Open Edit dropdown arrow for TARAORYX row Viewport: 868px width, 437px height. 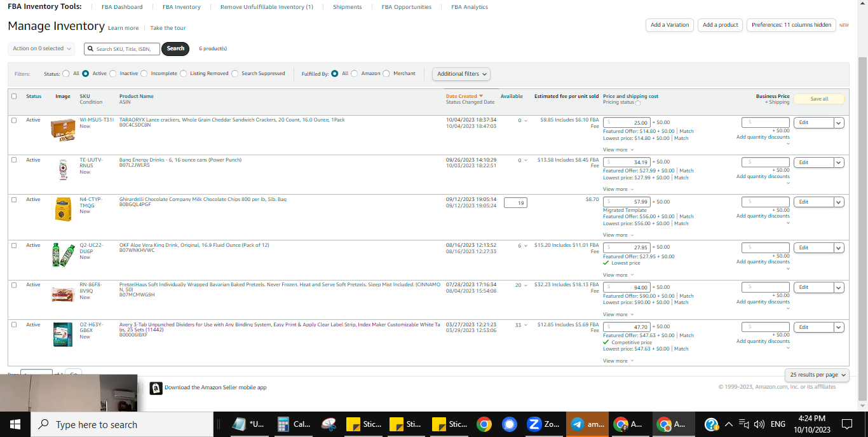(x=839, y=123)
